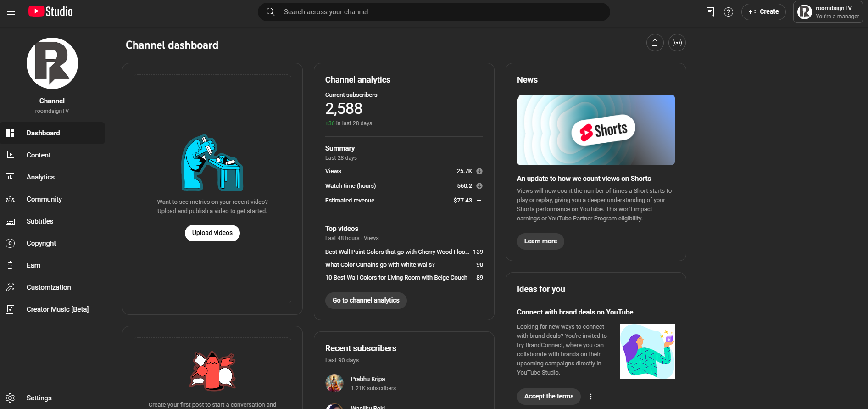
Task: Click the 25.7K views value
Action: point(464,171)
